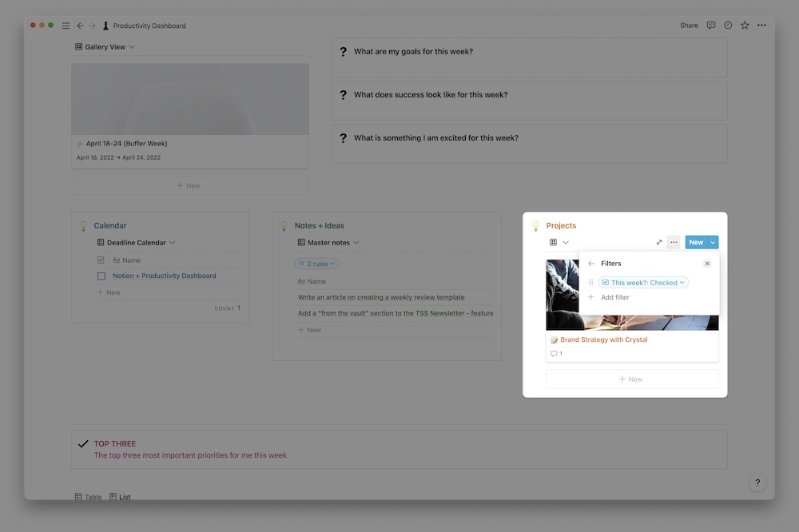Click the Name column header in Master notes
Image resolution: width=799 pixels, height=532 pixels.
tap(312, 281)
